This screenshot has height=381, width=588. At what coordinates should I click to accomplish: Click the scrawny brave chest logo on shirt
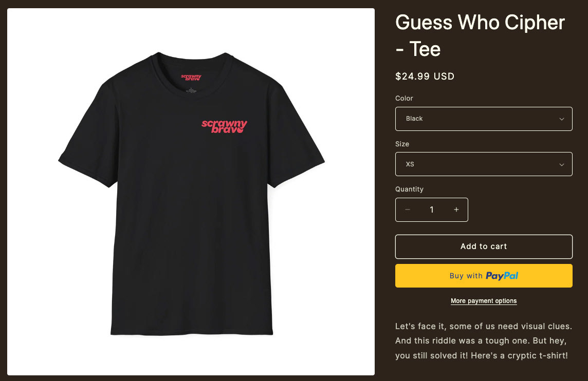(x=224, y=126)
